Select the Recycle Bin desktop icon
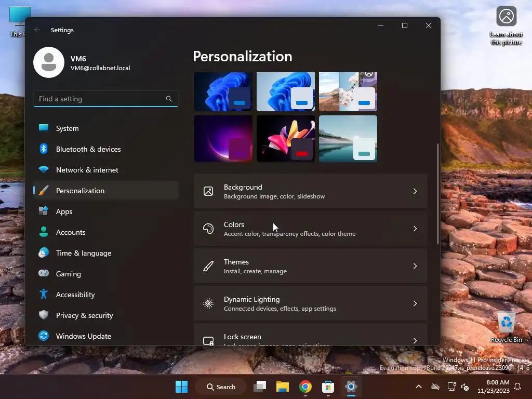This screenshot has width=532, height=399. 506,327
